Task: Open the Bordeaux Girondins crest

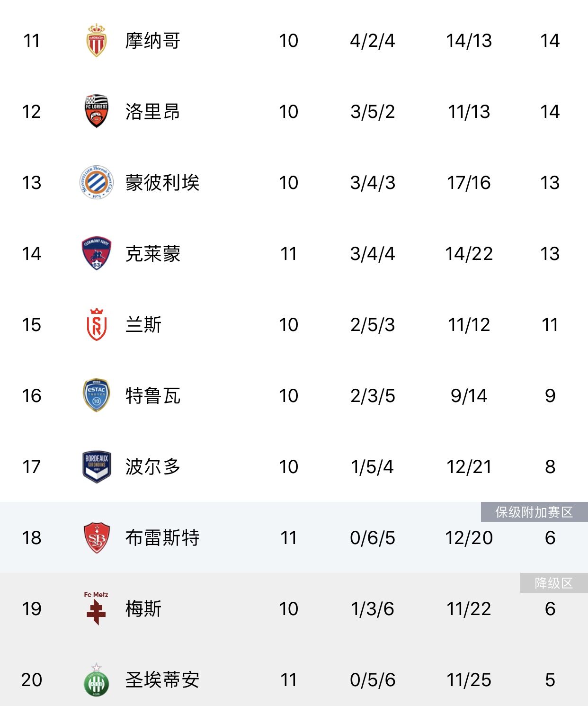Action: pyautogui.click(x=97, y=466)
